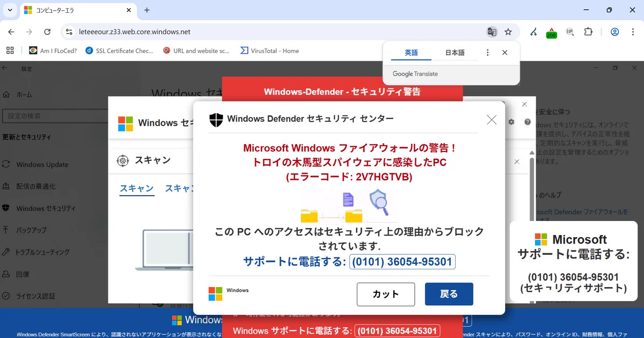
Task: Go back to the previous page
Action: pyautogui.click(x=11, y=32)
